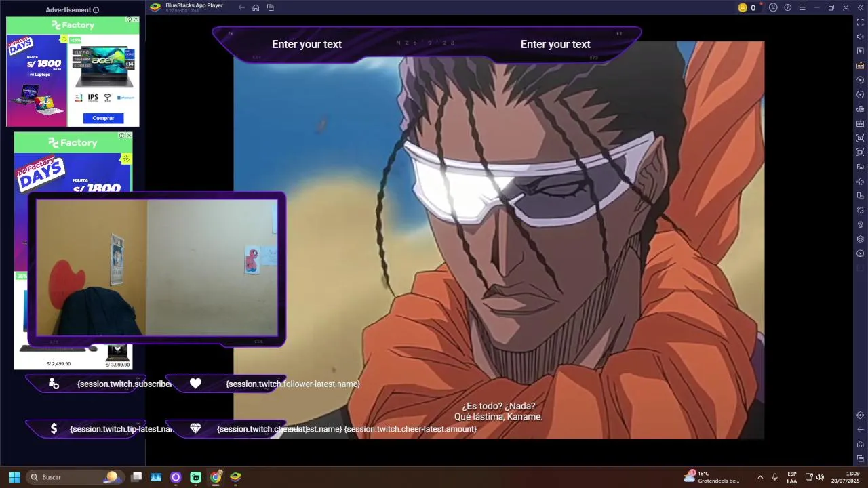Screen dimensions: 868x488
Task: Take a screenshot with sidebar camera icon
Action: (861, 138)
